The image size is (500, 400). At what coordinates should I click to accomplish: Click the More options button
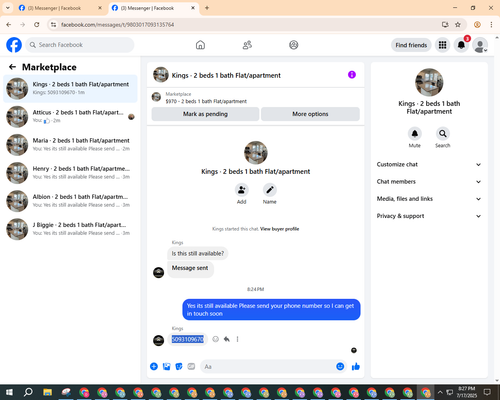click(x=310, y=114)
